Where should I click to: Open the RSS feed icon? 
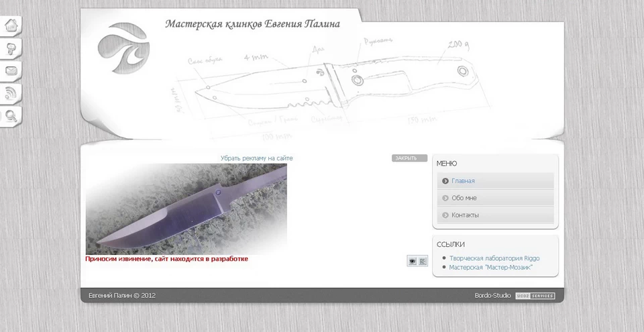(x=11, y=93)
